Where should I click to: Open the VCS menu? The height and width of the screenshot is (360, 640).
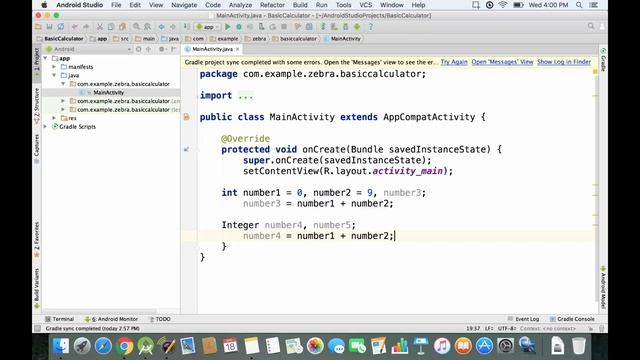tap(365, 5)
